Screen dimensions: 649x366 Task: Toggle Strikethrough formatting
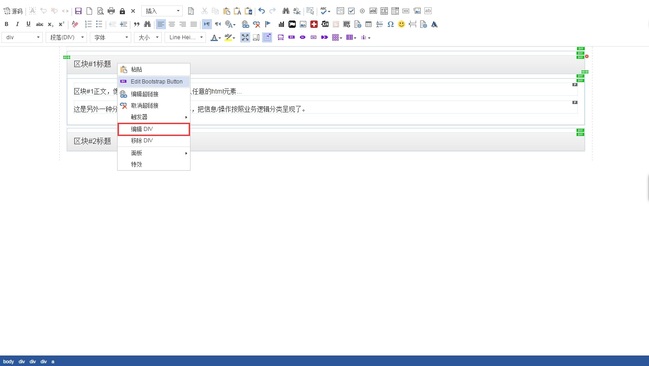(39, 24)
